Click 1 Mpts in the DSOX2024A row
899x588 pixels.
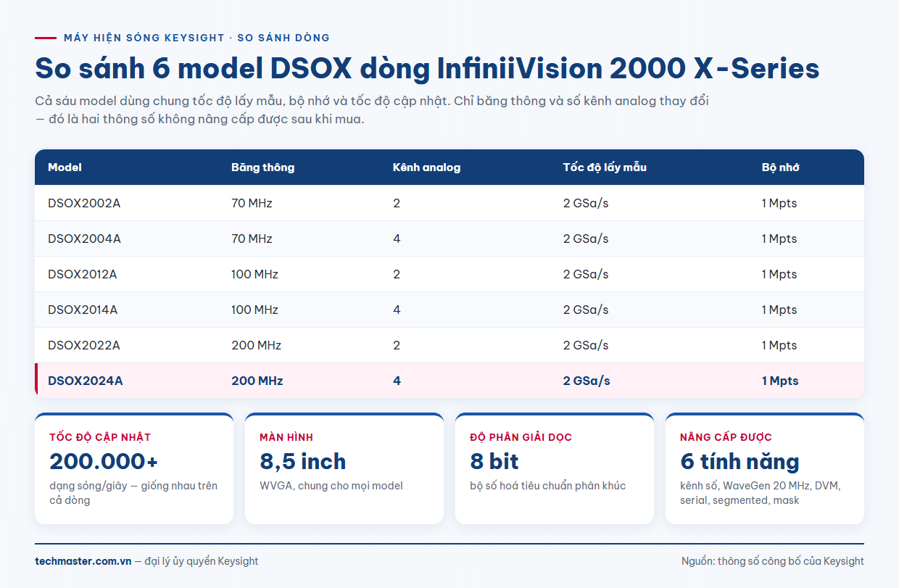[780, 381]
